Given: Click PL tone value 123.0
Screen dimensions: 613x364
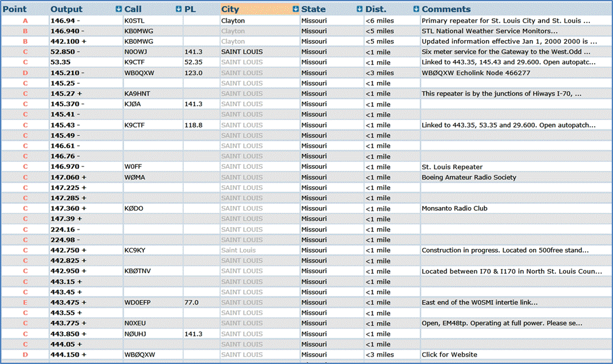Looking at the screenshot, I should 193,73.
